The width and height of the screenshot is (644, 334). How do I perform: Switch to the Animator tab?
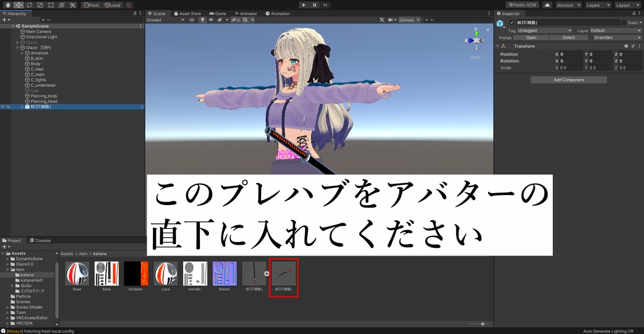click(x=246, y=14)
